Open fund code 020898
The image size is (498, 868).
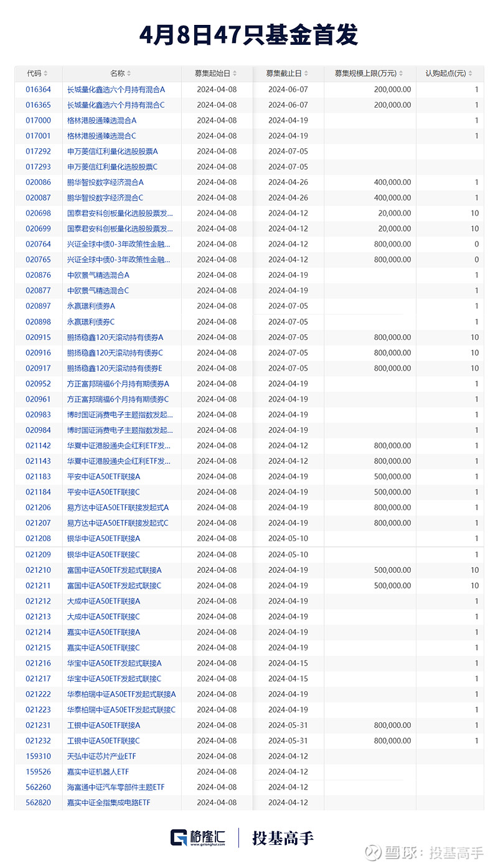(39, 322)
